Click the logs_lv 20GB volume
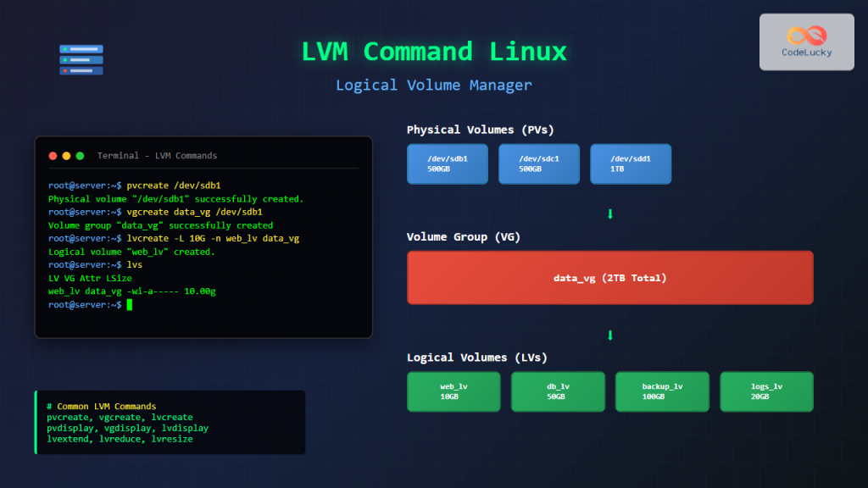The image size is (868, 488). point(766,391)
